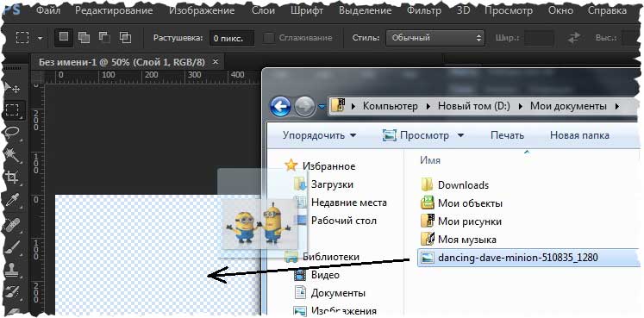Select Документы library in sidebar

338,293
